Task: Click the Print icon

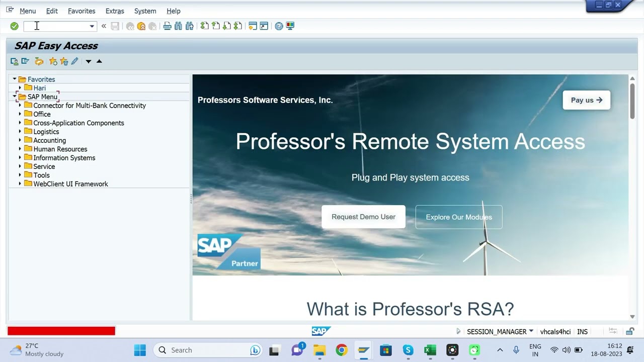Action: (x=168, y=26)
